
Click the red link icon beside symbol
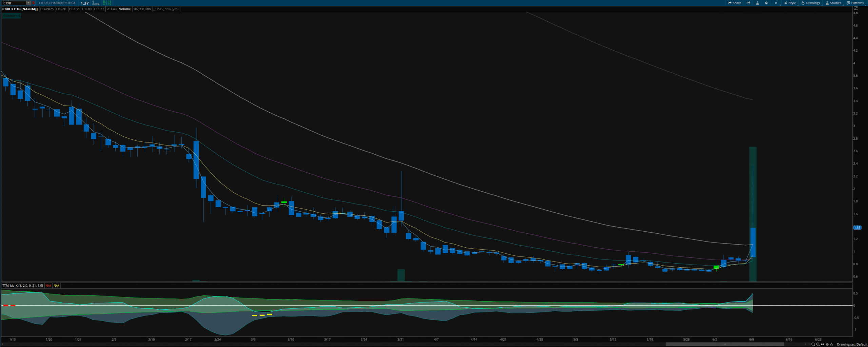(34, 3)
